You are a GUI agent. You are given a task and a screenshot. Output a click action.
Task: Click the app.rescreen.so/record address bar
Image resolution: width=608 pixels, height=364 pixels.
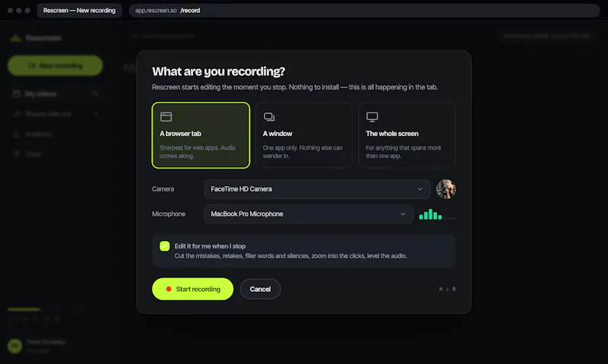coord(365,11)
